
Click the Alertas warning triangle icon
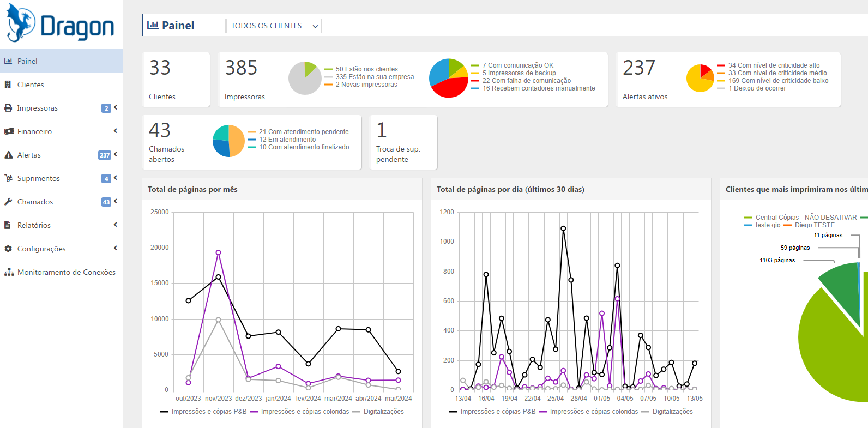[8, 155]
